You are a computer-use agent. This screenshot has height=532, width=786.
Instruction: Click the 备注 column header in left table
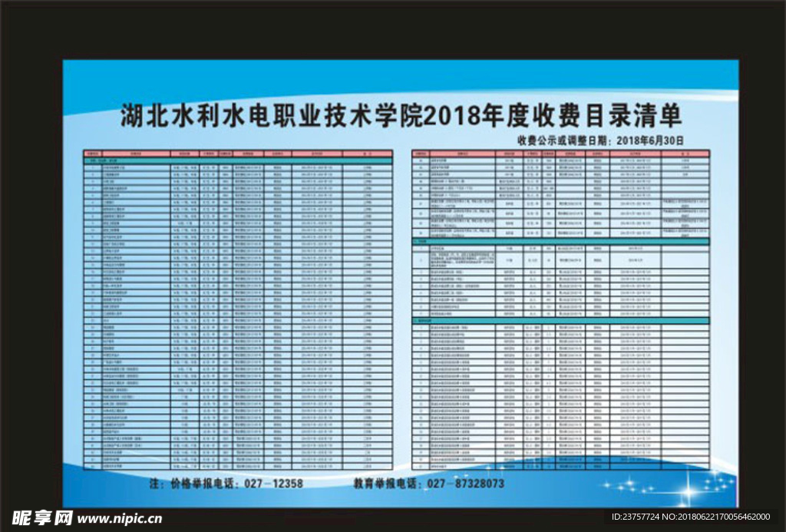pyautogui.click(x=368, y=153)
